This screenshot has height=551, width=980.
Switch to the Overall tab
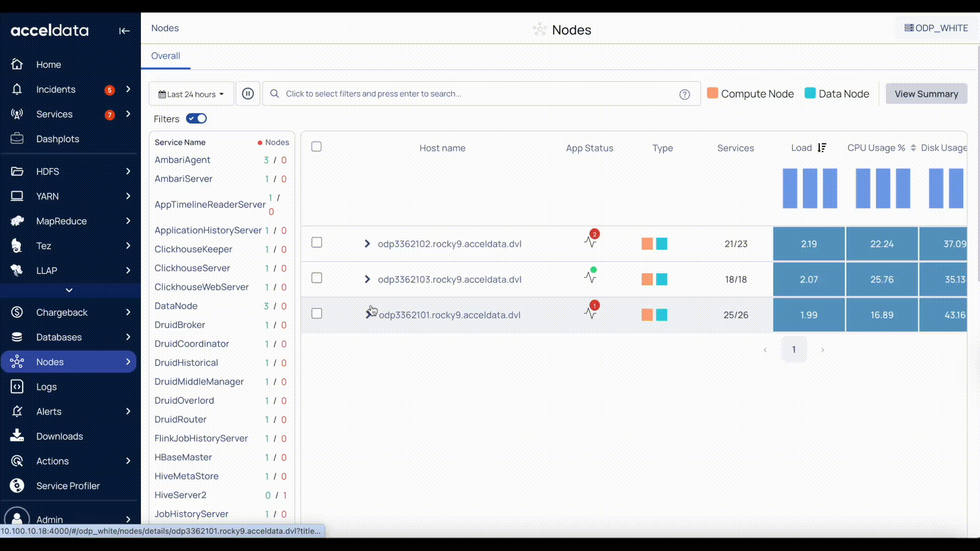[x=165, y=56]
